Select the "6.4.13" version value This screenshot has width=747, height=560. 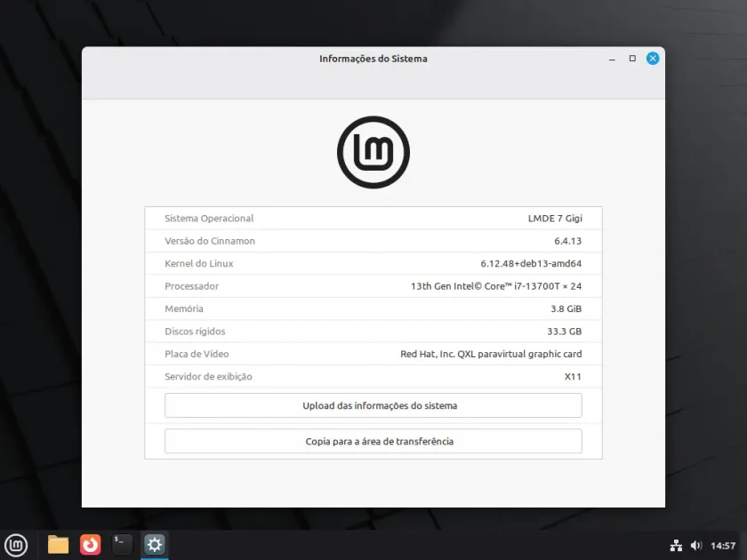pyautogui.click(x=568, y=241)
